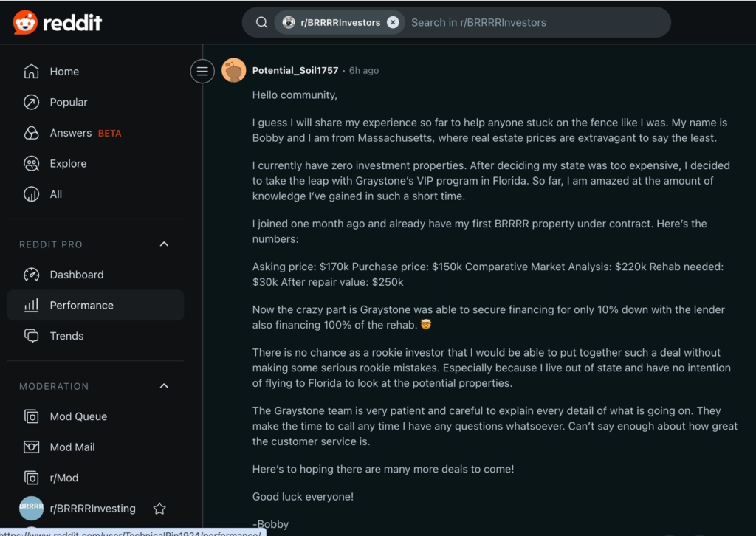The image size is (756, 536).
Task: Favorite r/BRRRRInvesting with star icon
Action: (x=159, y=508)
